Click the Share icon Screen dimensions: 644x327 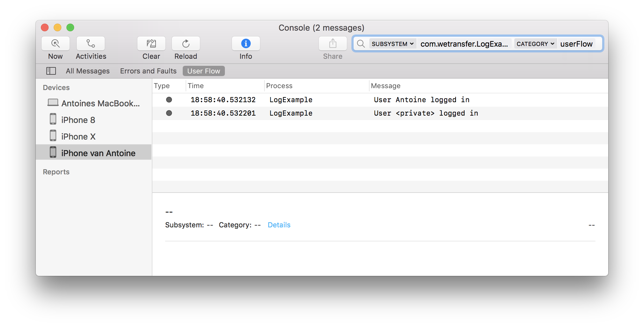coord(332,43)
